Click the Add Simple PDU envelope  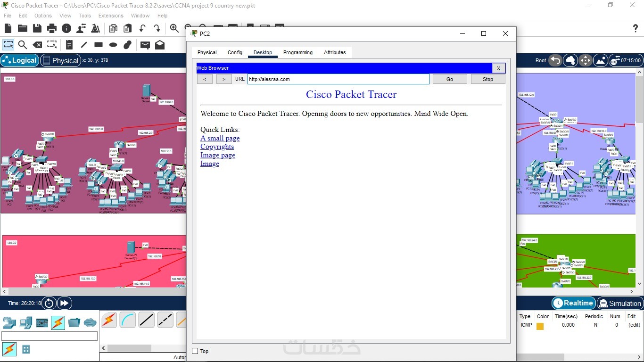[145, 45]
